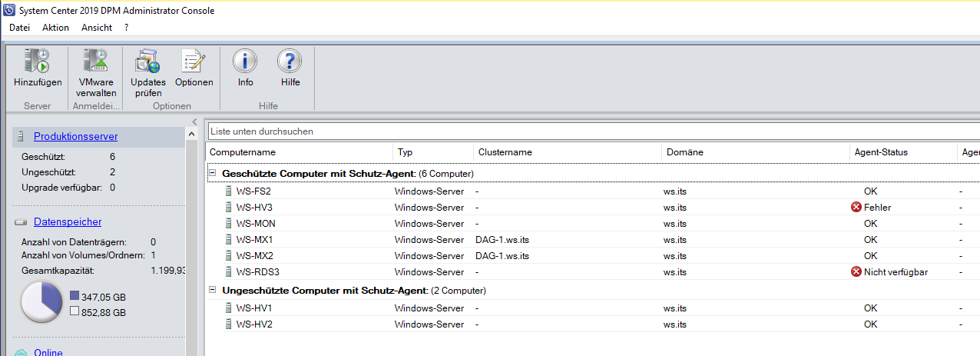The image size is (980, 356).
Task: Open the Produktionsserver link
Action: [x=75, y=137]
